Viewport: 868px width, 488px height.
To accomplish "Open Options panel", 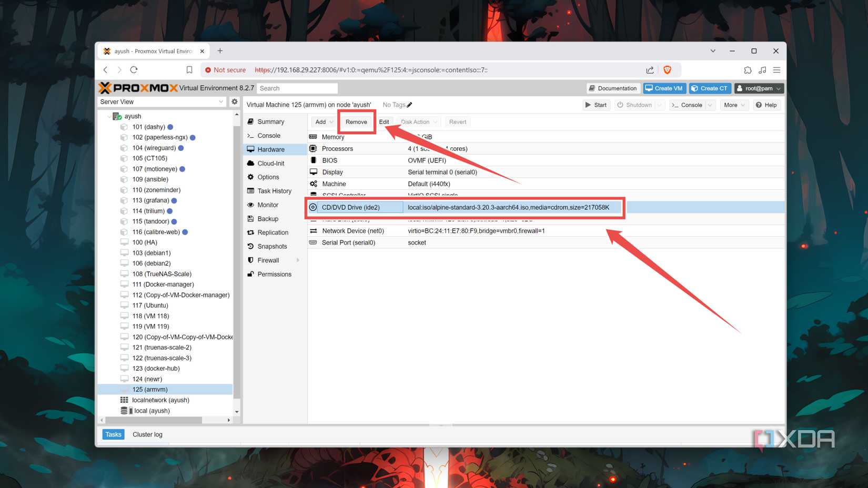I will coord(268,177).
